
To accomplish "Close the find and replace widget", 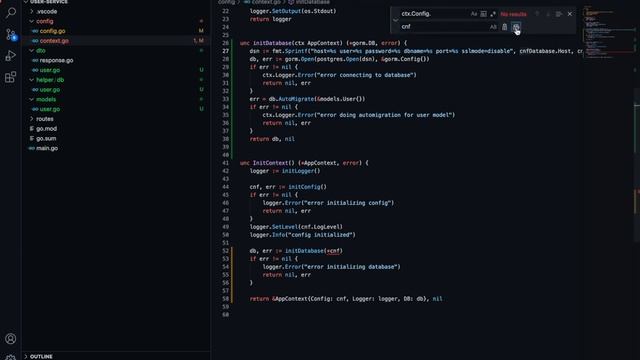I will 570,14.
